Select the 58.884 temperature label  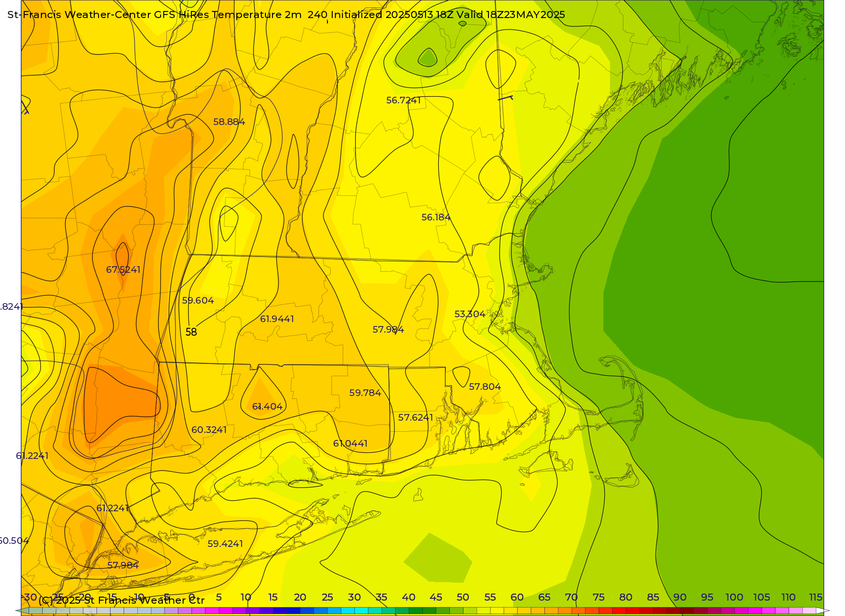(x=229, y=122)
